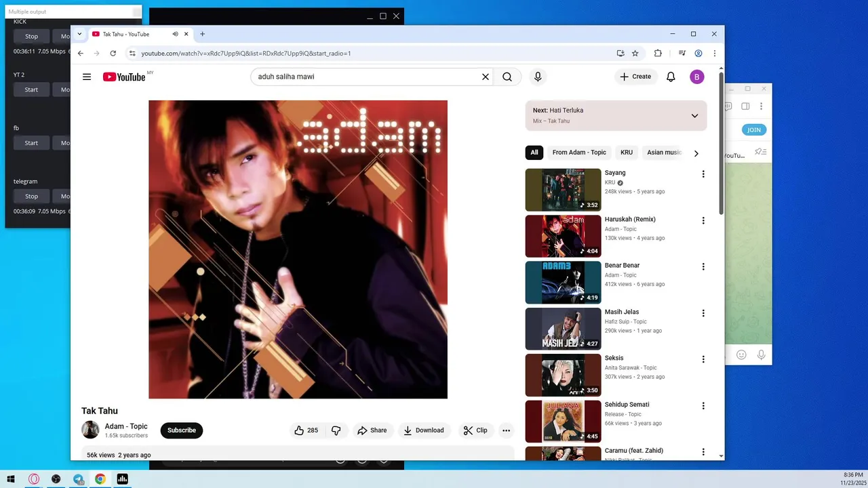This screenshot has width=868, height=488.
Task: Open more actions ellipsis below the video
Action: click(x=506, y=430)
